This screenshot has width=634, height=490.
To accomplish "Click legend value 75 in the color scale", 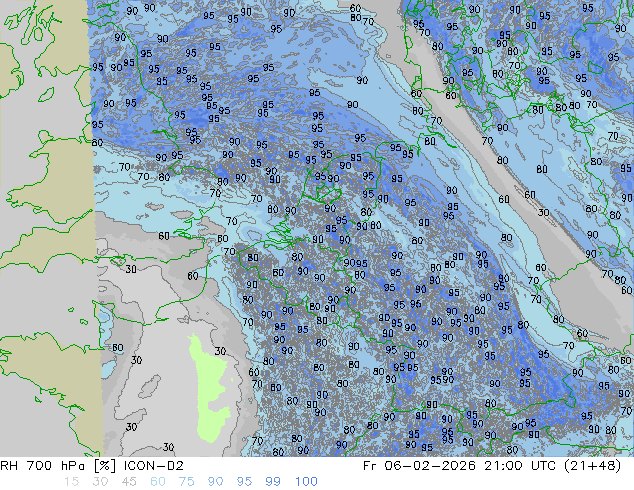I will coord(186,482).
